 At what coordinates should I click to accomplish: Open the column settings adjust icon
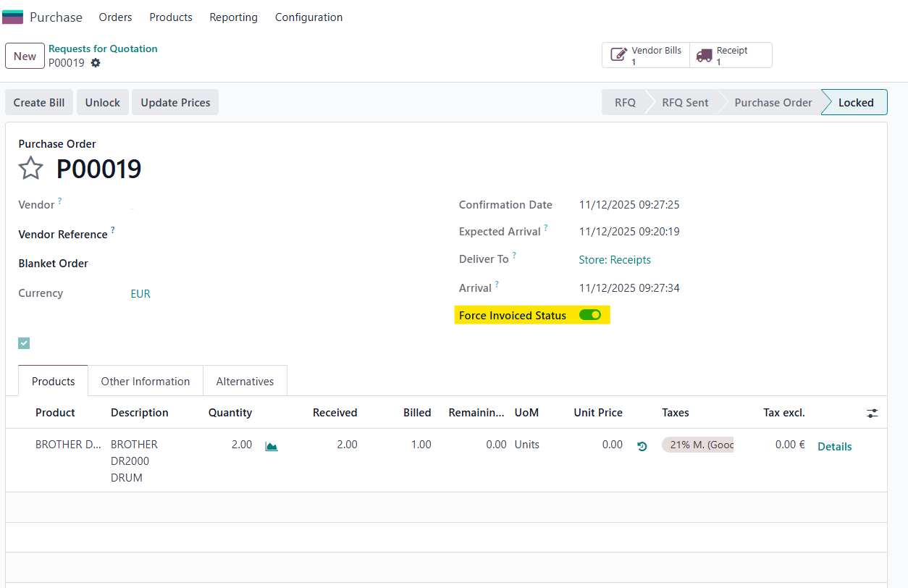[x=872, y=413]
